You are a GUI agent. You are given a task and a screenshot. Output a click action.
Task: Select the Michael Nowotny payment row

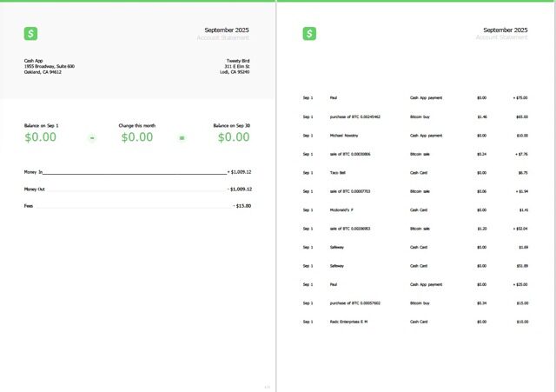pyautogui.click(x=344, y=136)
